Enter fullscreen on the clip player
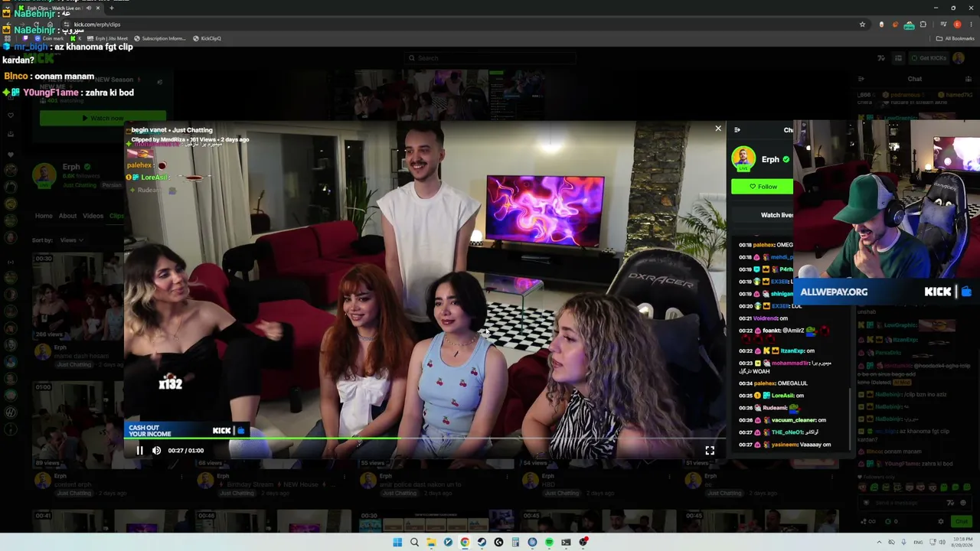Screen dimensions: 980x551 [710, 451]
